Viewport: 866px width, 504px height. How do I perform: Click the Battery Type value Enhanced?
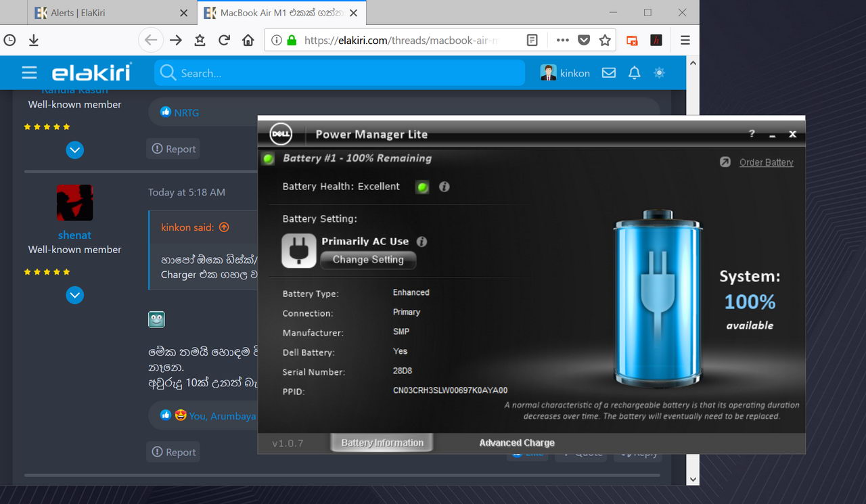(x=411, y=292)
